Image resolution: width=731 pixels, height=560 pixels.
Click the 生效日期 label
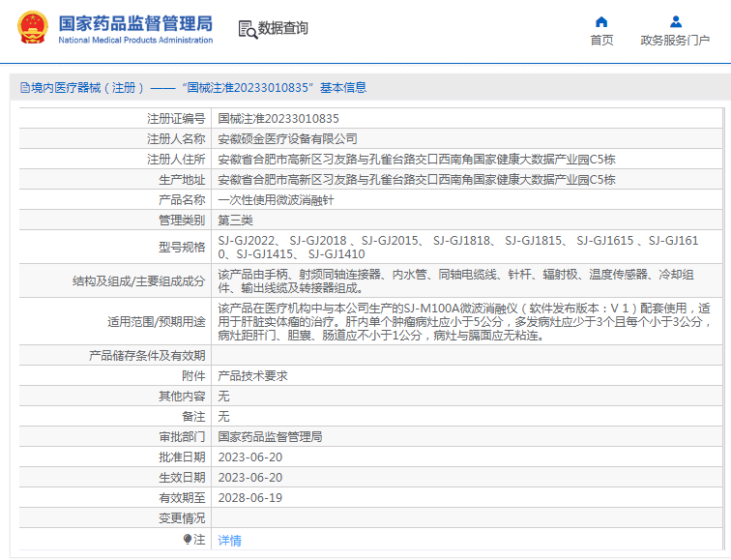pos(182,478)
